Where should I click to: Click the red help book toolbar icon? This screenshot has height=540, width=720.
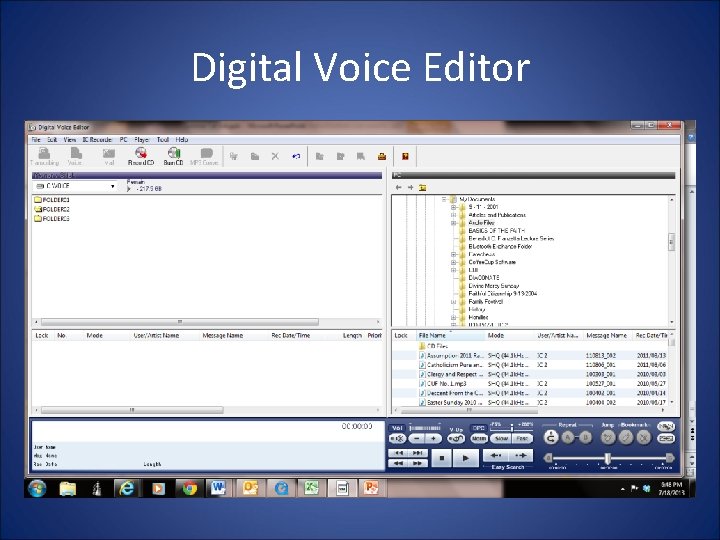tap(405, 157)
